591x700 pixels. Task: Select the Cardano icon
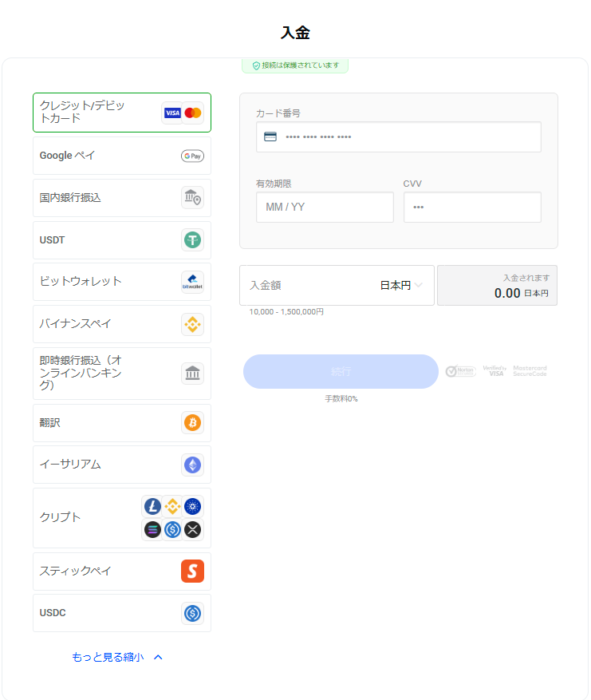pyautogui.click(x=192, y=506)
